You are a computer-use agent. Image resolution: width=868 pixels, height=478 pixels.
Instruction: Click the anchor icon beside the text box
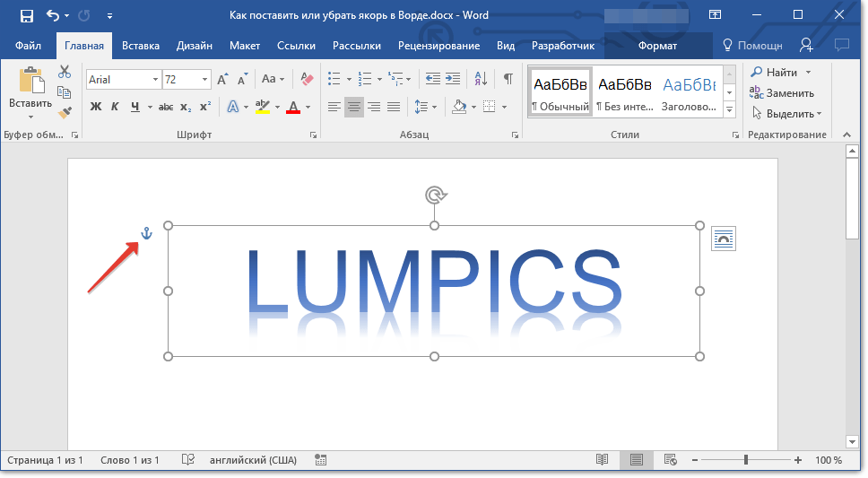[x=147, y=235]
